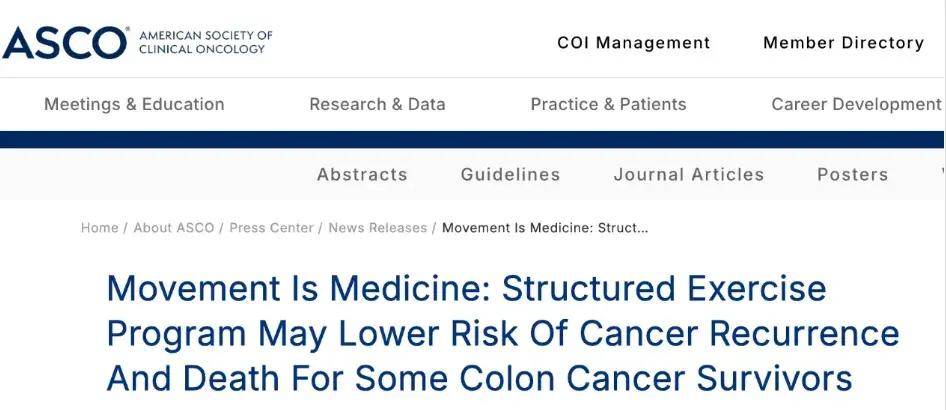
Task: Open Press Center breadcrumb link
Action: pos(271,228)
